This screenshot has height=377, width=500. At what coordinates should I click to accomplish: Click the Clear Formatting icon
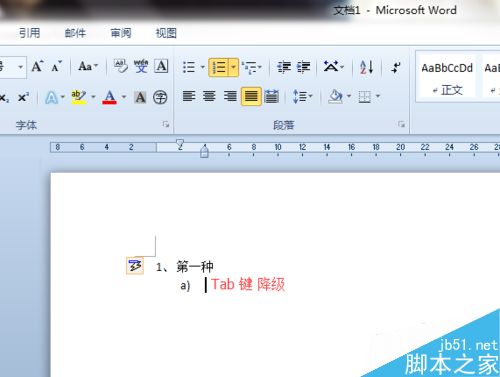[120, 66]
